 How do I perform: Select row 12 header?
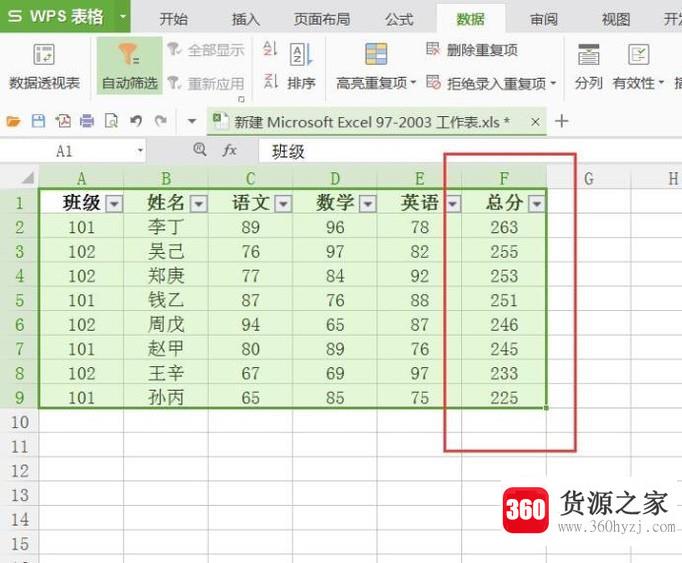[19, 471]
